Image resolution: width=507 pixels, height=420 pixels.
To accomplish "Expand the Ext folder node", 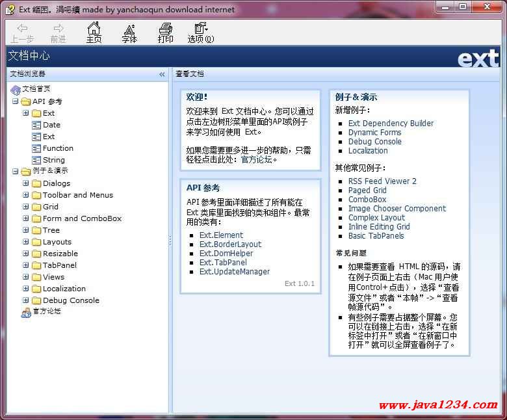I will [x=26, y=113].
